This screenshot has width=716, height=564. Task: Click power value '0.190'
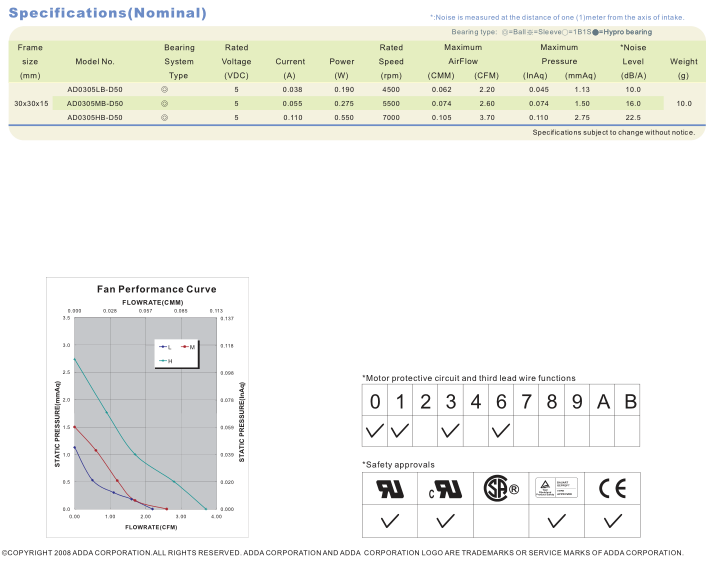pos(344,90)
